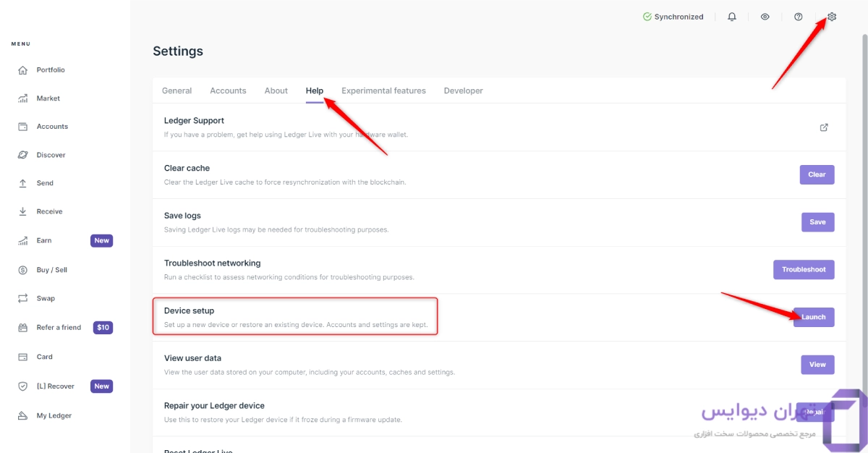Open the Developer settings tab
868x453 pixels.
[x=463, y=90]
